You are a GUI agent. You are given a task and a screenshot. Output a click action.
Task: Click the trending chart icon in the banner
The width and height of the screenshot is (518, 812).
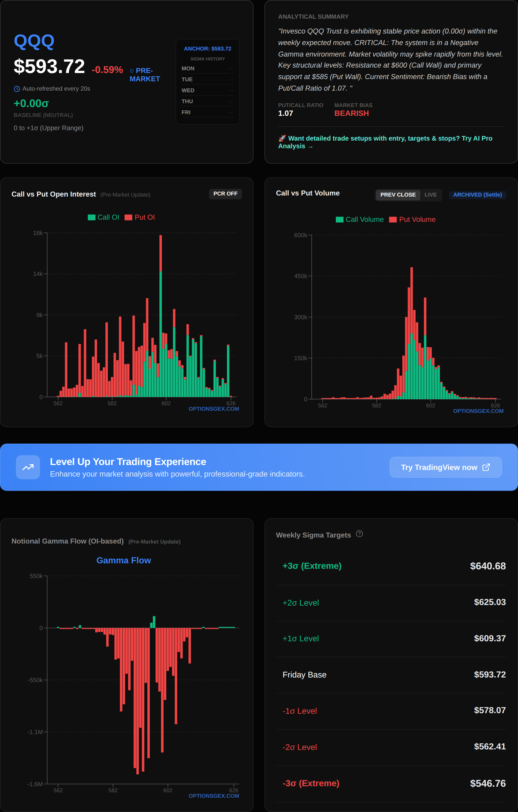tap(28, 467)
